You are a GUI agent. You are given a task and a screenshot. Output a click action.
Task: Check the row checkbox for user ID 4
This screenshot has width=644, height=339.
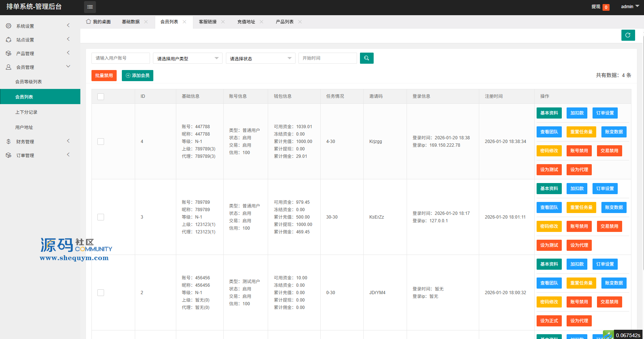tap(101, 142)
